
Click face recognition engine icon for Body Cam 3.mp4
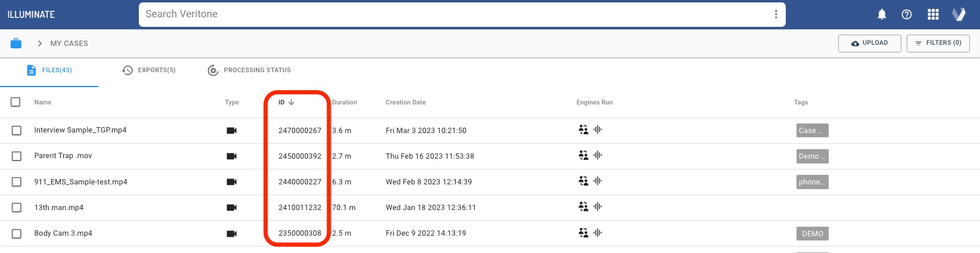(583, 233)
